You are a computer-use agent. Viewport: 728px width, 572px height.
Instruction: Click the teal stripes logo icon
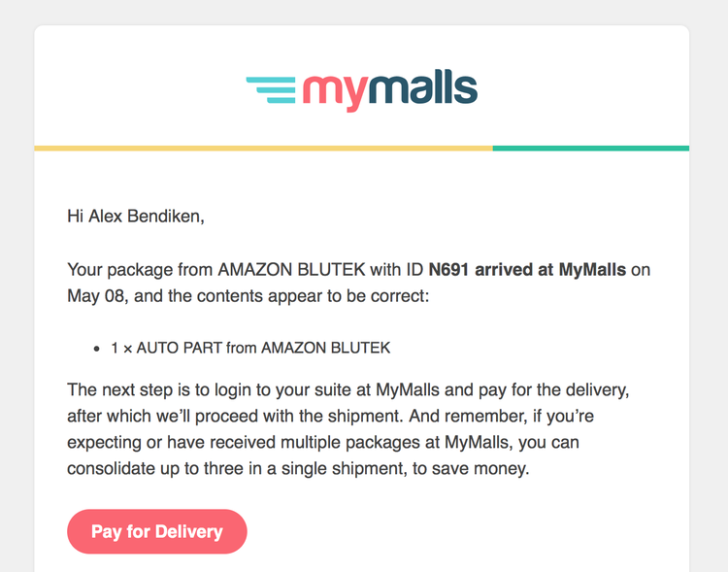271,90
